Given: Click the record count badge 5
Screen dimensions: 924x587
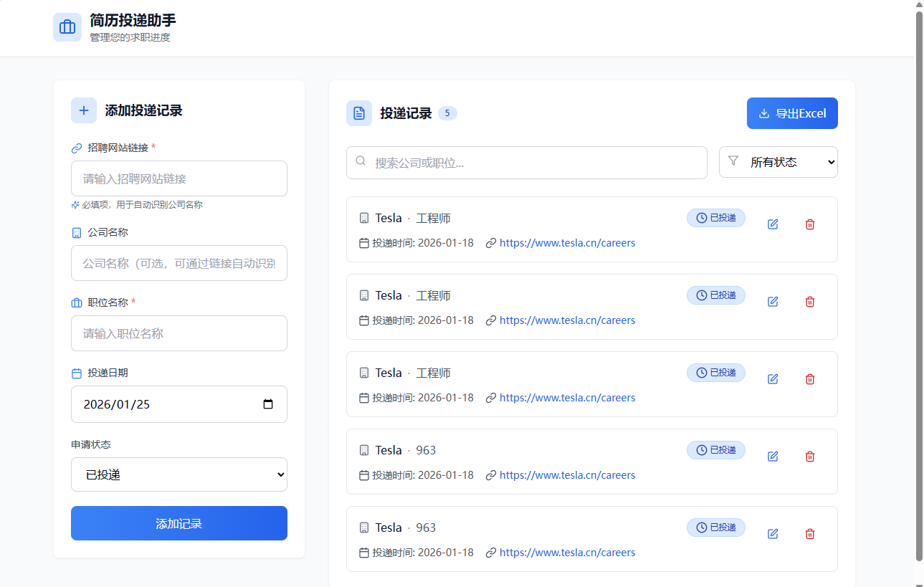Looking at the screenshot, I should tap(447, 113).
